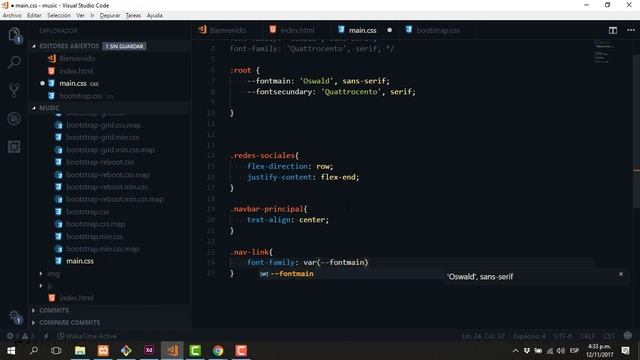Show hidden system tray icons
This screenshot has width=640, height=360.
(516, 351)
